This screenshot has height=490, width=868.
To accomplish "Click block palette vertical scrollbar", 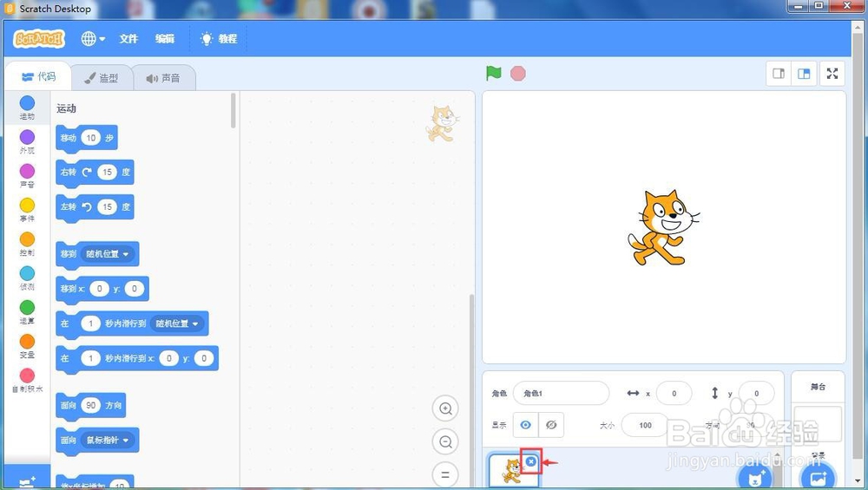I will [x=233, y=111].
